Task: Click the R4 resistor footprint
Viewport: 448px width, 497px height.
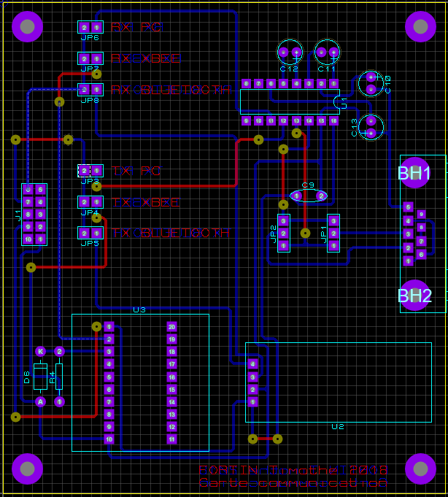Action: [59, 377]
